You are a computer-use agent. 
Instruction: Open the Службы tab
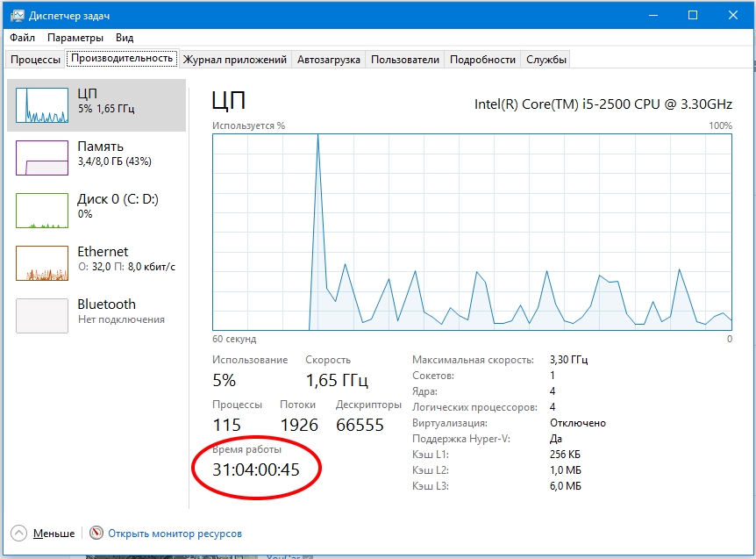546,60
